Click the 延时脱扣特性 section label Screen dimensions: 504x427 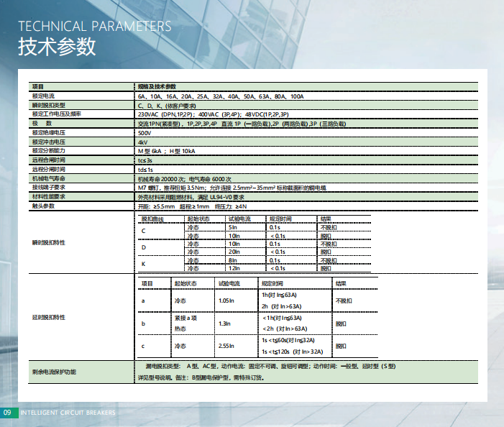tap(48, 317)
